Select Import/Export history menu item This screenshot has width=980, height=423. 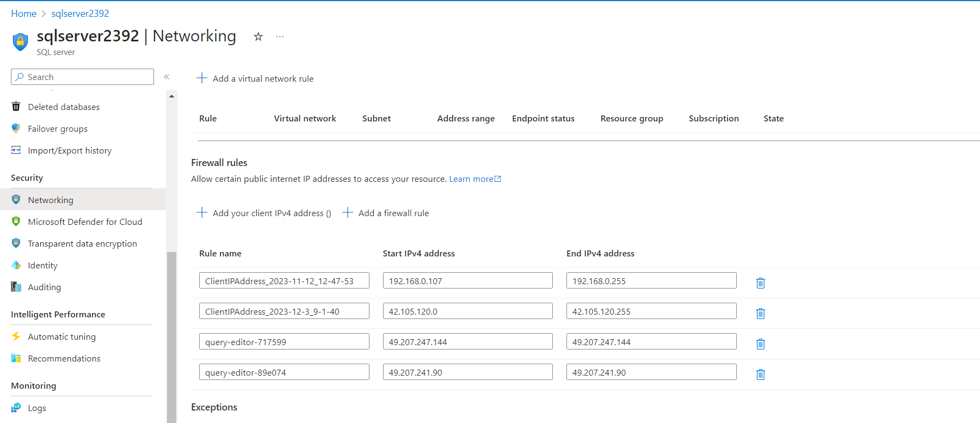[x=70, y=150]
